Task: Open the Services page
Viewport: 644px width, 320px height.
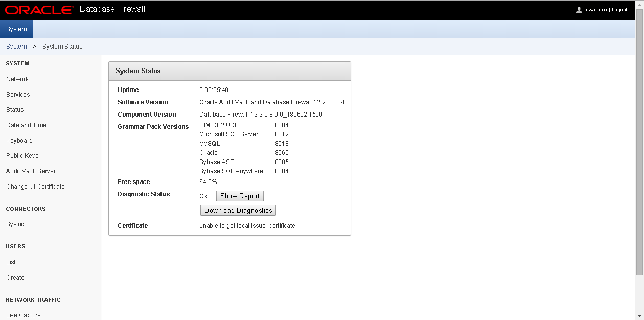Action: [18, 95]
